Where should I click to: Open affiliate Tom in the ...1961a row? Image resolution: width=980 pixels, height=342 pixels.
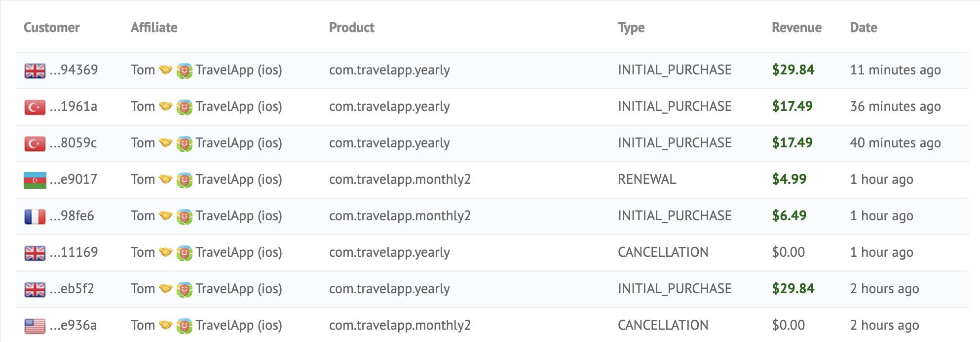click(143, 106)
